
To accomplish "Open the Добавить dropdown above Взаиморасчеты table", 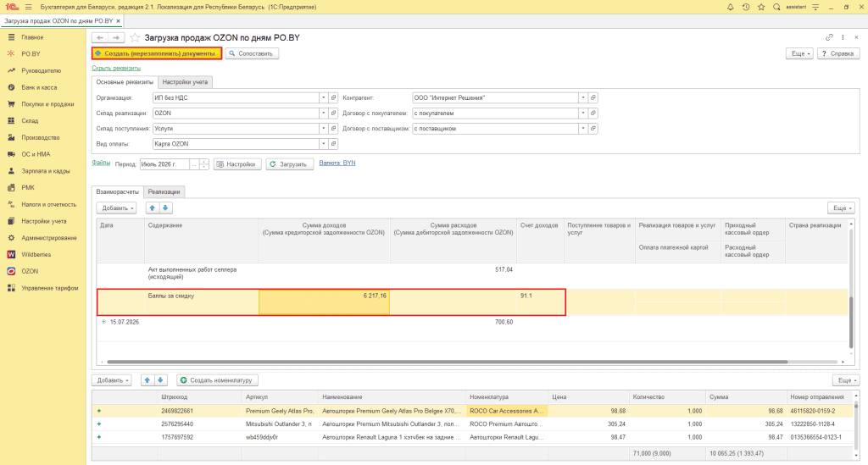I will pos(116,208).
